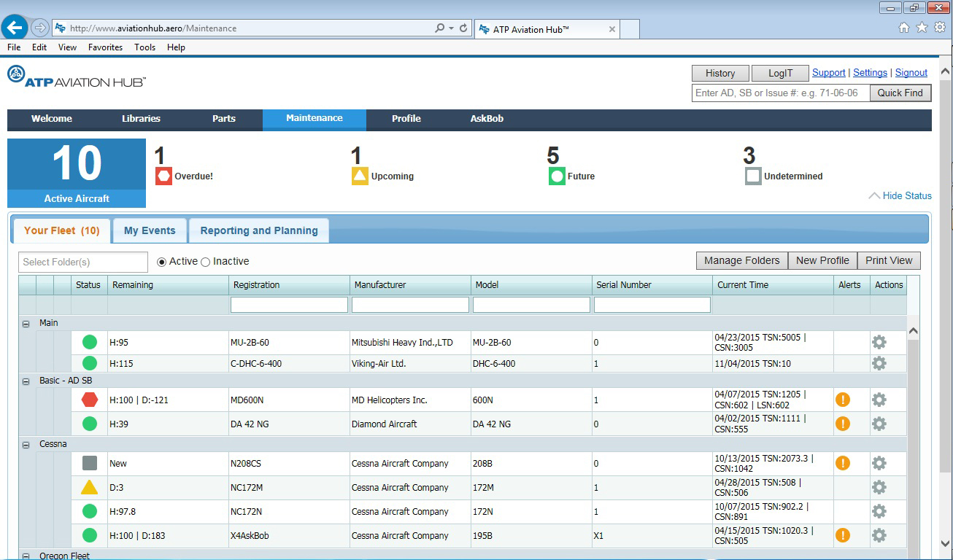
Task: Click the Manage Folders button
Action: tap(741, 260)
